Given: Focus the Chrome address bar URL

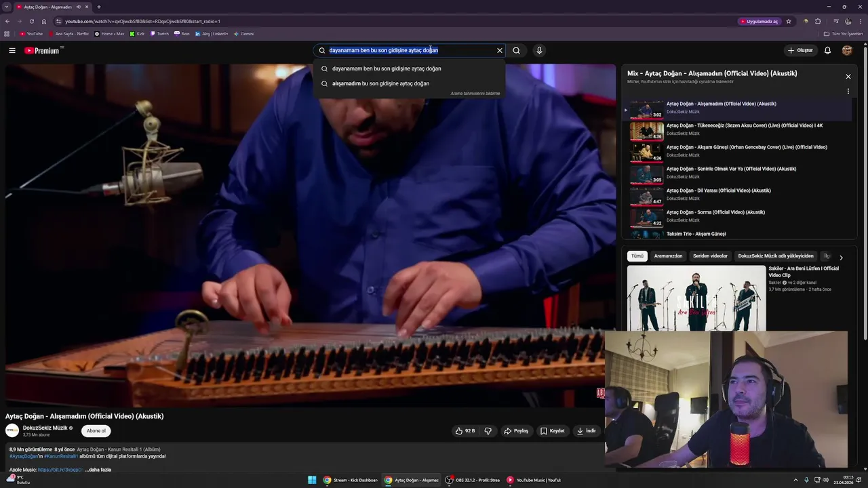Looking at the screenshot, I should [142, 21].
